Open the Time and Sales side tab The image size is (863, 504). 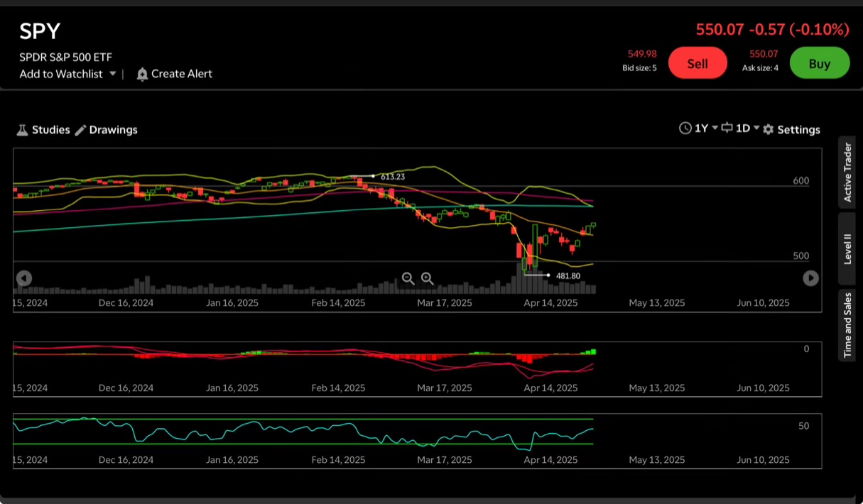click(x=847, y=325)
